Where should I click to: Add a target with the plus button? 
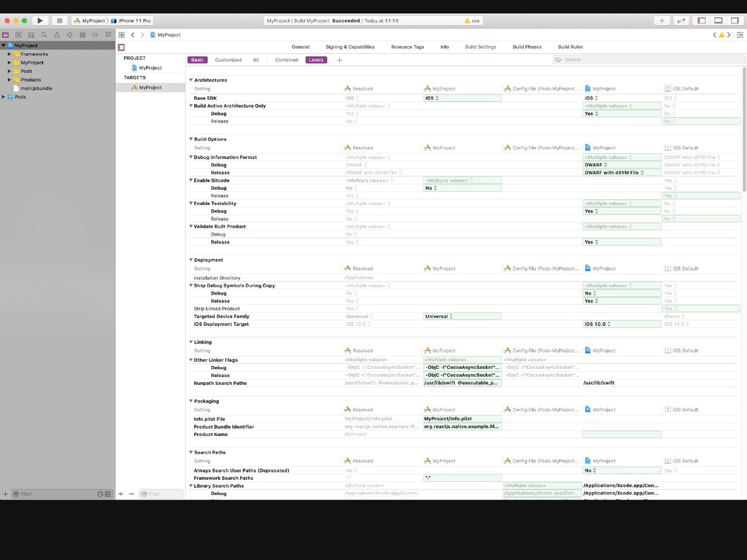pyautogui.click(x=121, y=494)
